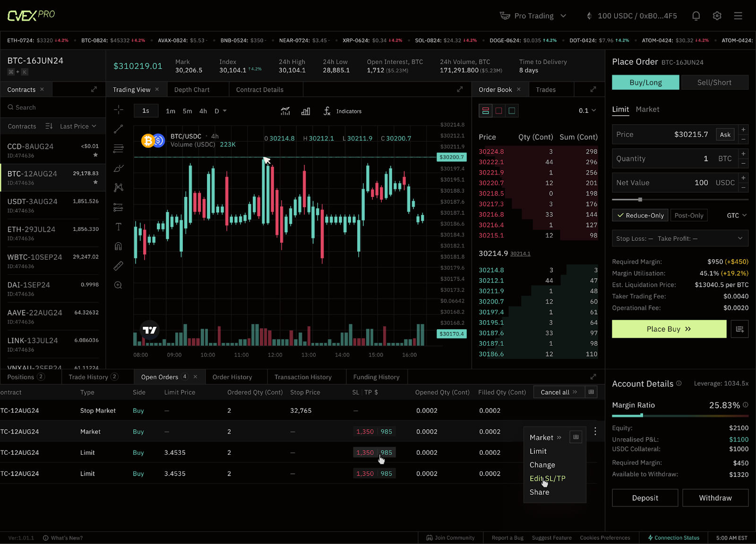
Task: Switch chart to bar chart type
Action: tap(306, 111)
